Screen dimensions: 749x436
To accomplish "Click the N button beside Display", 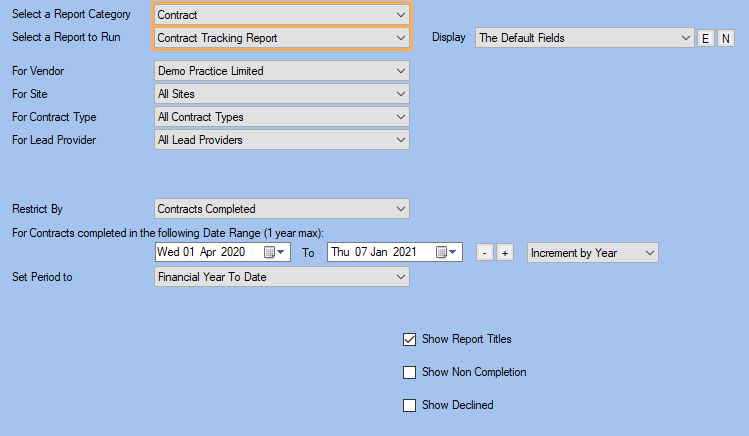I will pyautogui.click(x=726, y=38).
